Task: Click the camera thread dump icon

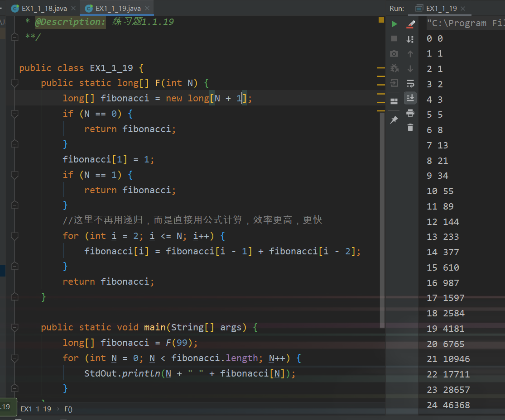Action: point(394,54)
